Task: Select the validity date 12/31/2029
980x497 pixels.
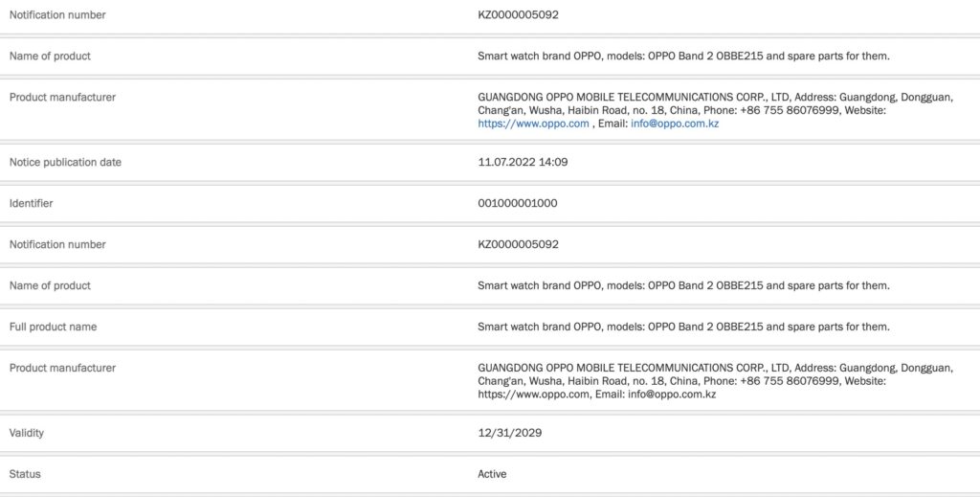Action: coord(510,433)
